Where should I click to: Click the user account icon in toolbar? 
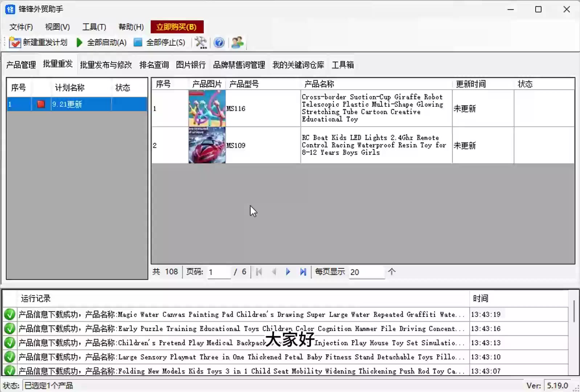237,42
